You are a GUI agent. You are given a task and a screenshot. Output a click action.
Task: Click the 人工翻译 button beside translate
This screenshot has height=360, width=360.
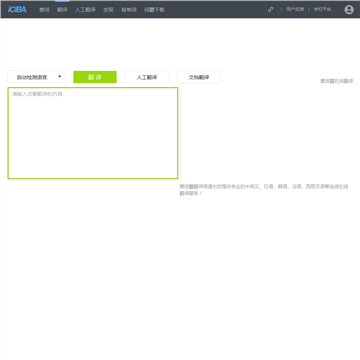[x=147, y=77]
